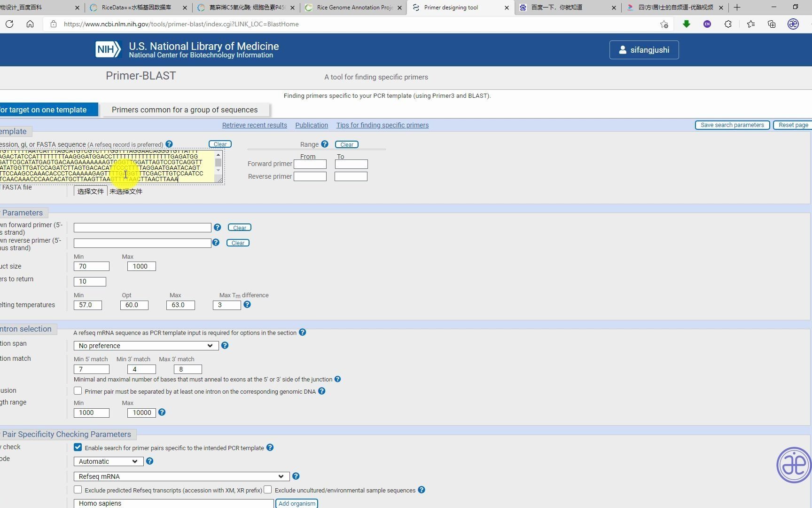
Task: Open Tips for finding specific primers link
Action: tap(383, 125)
